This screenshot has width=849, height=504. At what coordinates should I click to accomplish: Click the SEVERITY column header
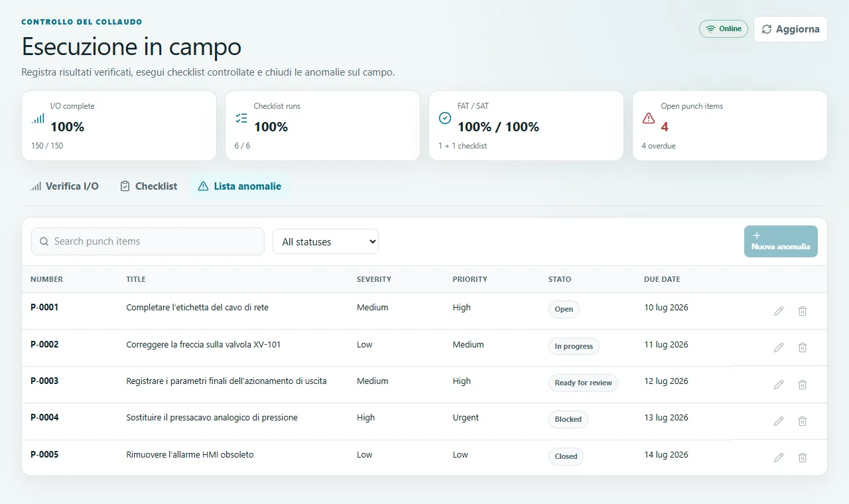374,279
